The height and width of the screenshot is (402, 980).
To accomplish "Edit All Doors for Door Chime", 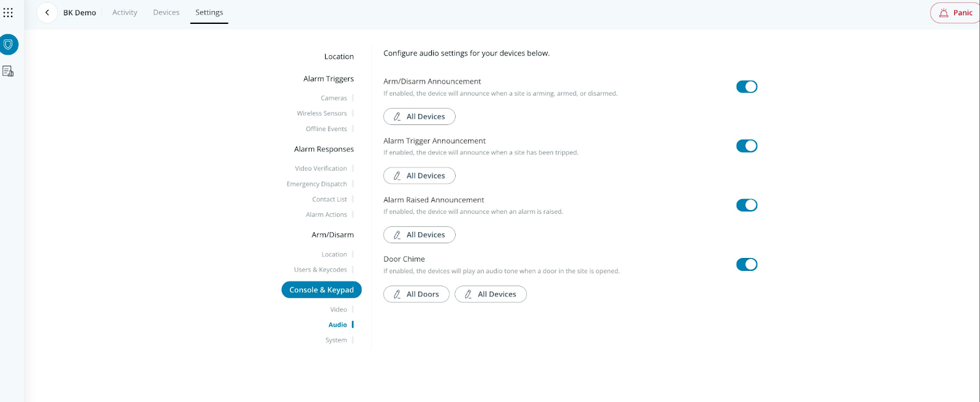I will pyautogui.click(x=417, y=294).
